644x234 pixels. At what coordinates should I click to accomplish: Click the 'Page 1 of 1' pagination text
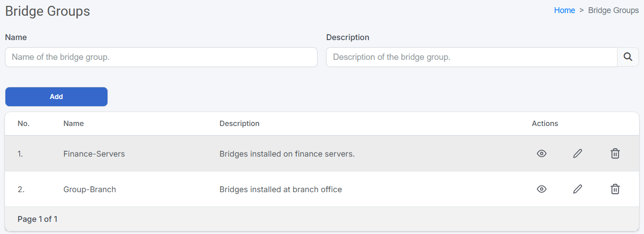(37, 219)
